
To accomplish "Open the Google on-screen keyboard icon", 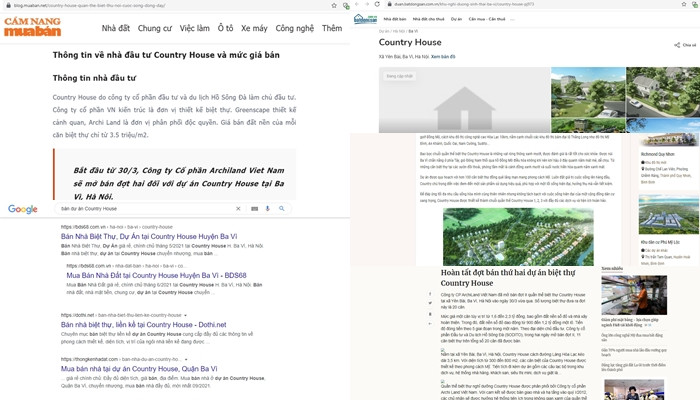I will click(x=253, y=209).
